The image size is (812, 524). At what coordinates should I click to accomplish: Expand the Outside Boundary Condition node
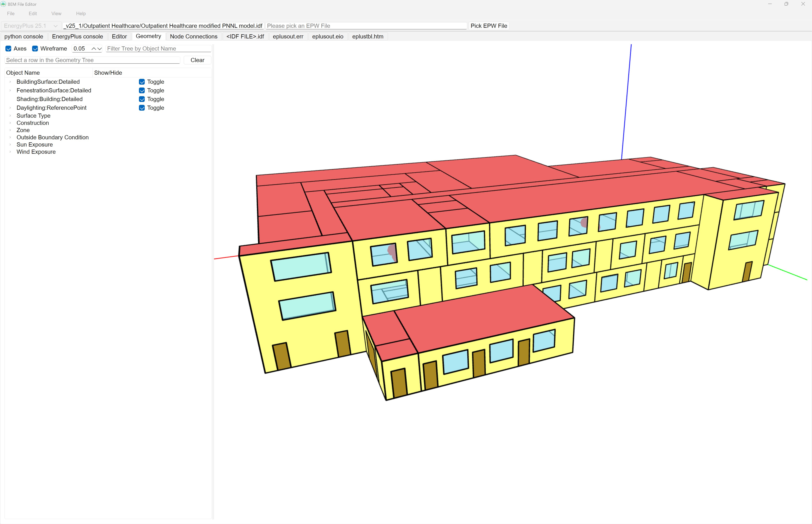(x=10, y=137)
